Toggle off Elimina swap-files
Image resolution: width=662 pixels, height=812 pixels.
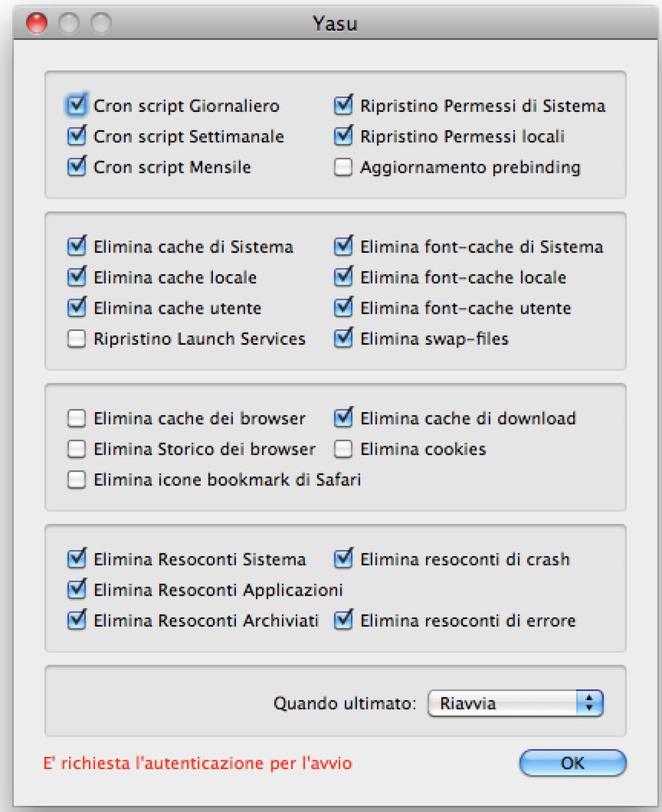click(343, 339)
